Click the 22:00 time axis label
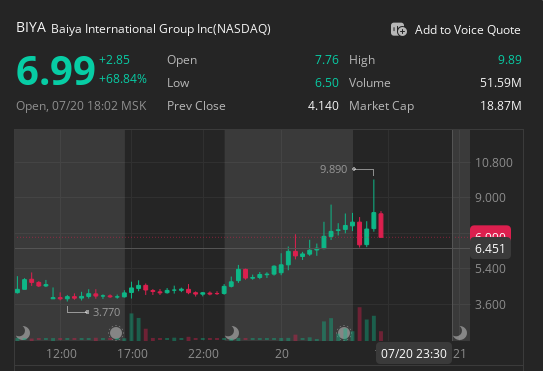This screenshot has width=543, height=371. point(203,354)
